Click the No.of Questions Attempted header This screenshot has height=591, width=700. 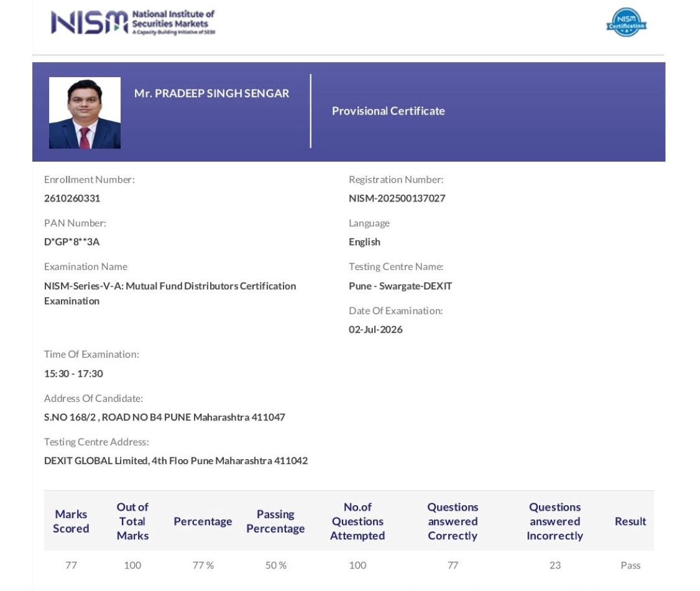(357, 521)
